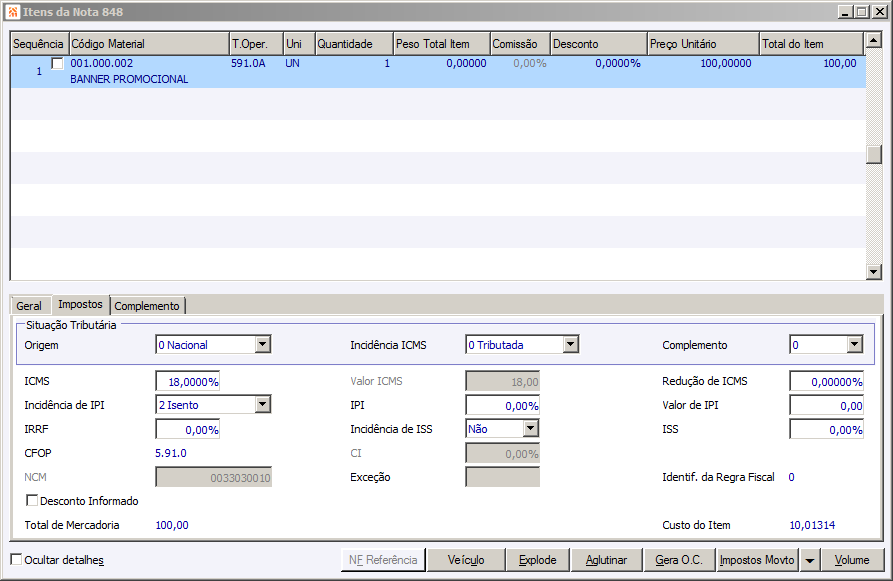Click the ICMS percentage input field
The height and width of the screenshot is (581, 893).
click(x=188, y=382)
